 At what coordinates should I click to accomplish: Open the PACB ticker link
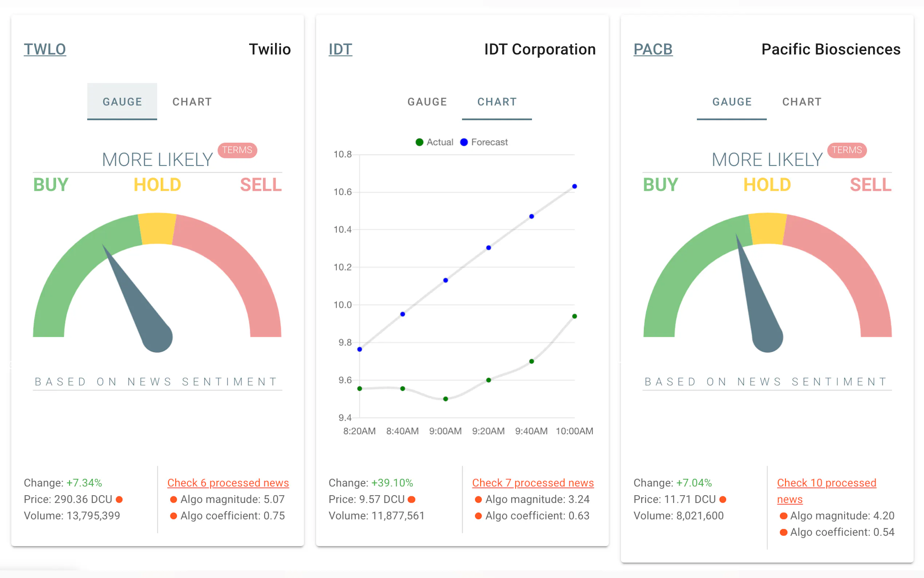[x=652, y=49]
